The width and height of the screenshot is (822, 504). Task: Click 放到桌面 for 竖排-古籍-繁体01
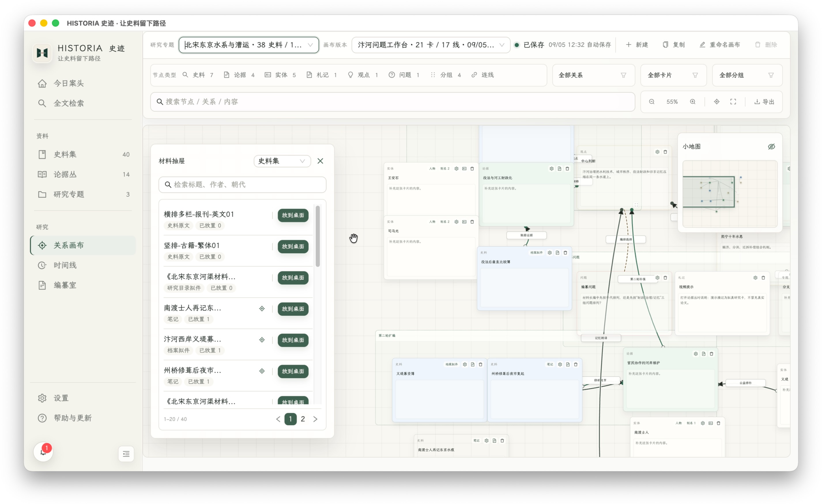[293, 246]
